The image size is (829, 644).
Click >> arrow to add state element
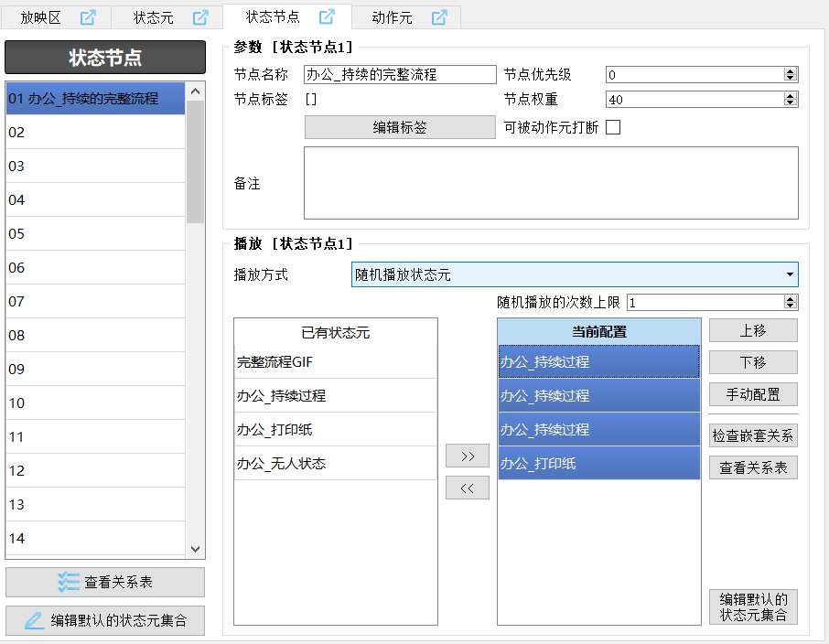pyautogui.click(x=468, y=456)
